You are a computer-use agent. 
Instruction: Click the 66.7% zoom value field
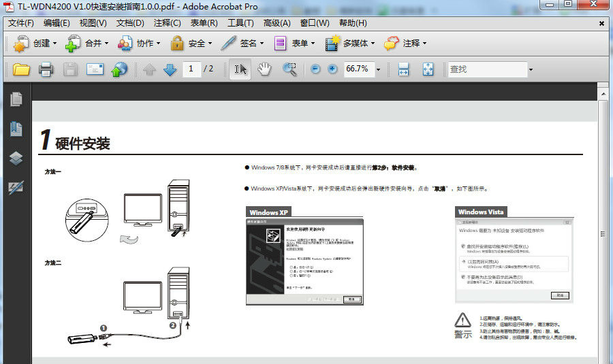(x=359, y=69)
